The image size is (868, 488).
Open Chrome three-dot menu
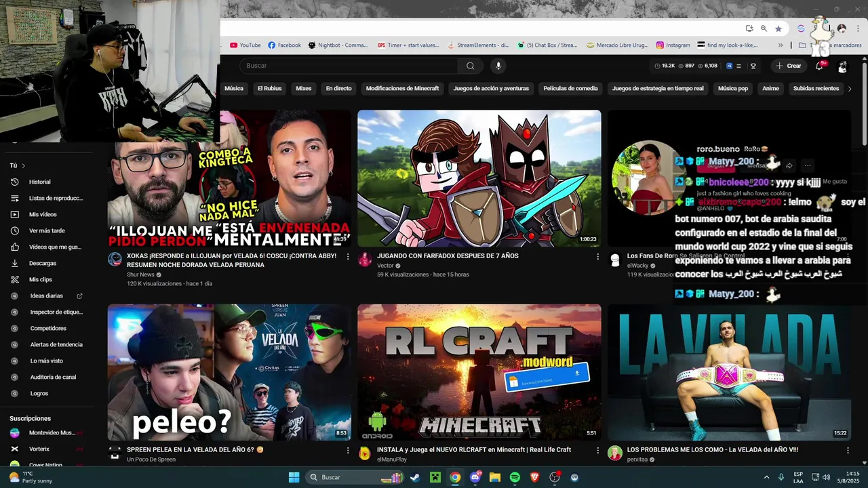point(856,28)
